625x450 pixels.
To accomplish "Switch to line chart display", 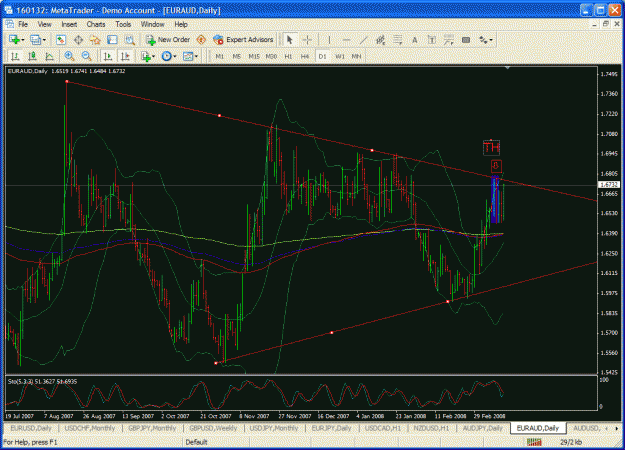I will [x=49, y=56].
